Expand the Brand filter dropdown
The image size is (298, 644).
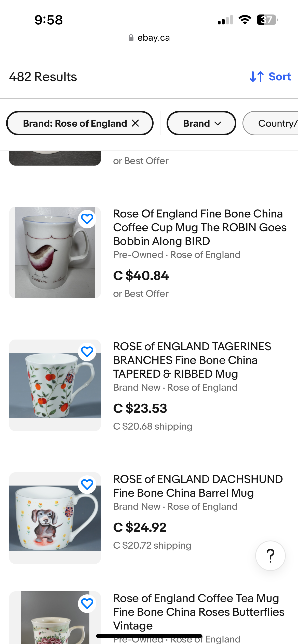coord(201,123)
